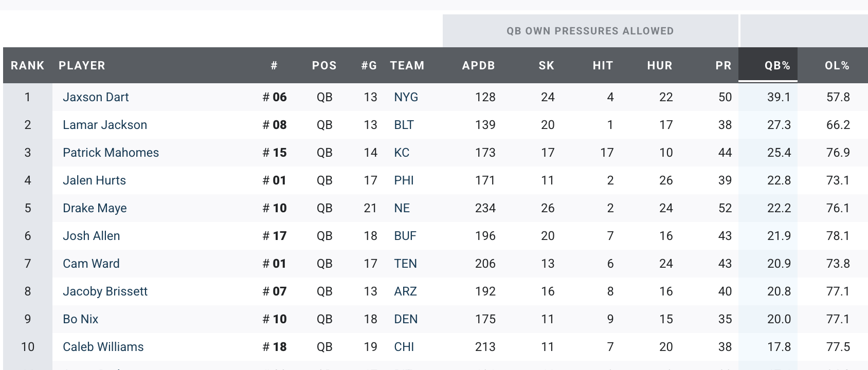Sort by the TEAM column header
This screenshot has height=370, width=868.
[407, 66]
